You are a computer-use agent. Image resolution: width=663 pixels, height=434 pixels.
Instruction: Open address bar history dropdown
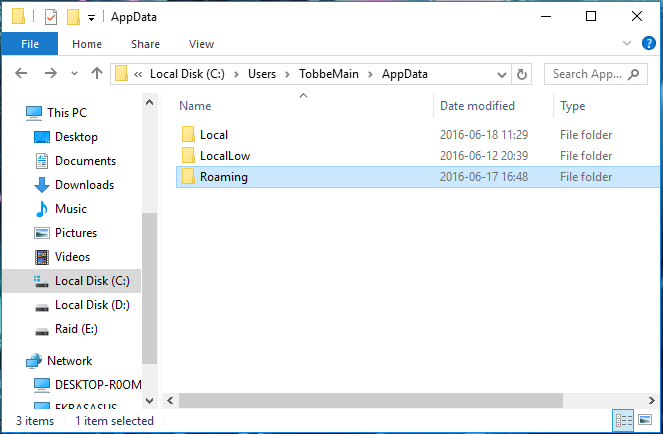pyautogui.click(x=502, y=75)
